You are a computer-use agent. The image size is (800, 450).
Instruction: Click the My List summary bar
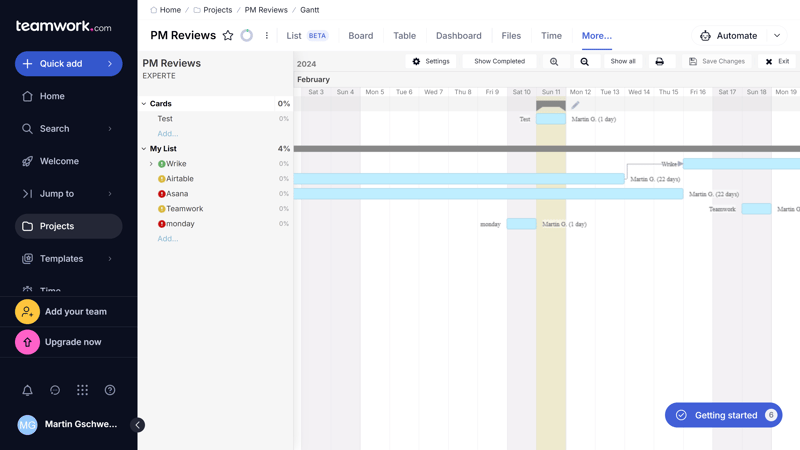pyautogui.click(x=547, y=149)
